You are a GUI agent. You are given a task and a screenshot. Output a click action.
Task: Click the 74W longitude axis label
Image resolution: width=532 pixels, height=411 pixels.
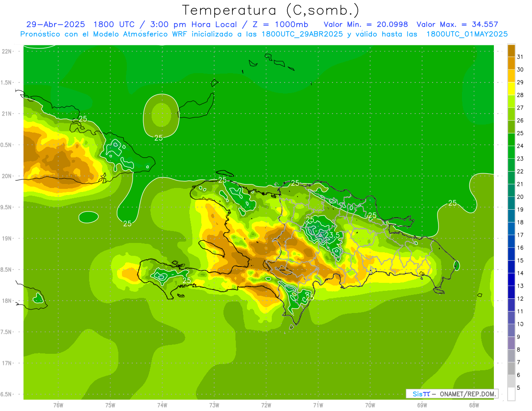(162, 405)
